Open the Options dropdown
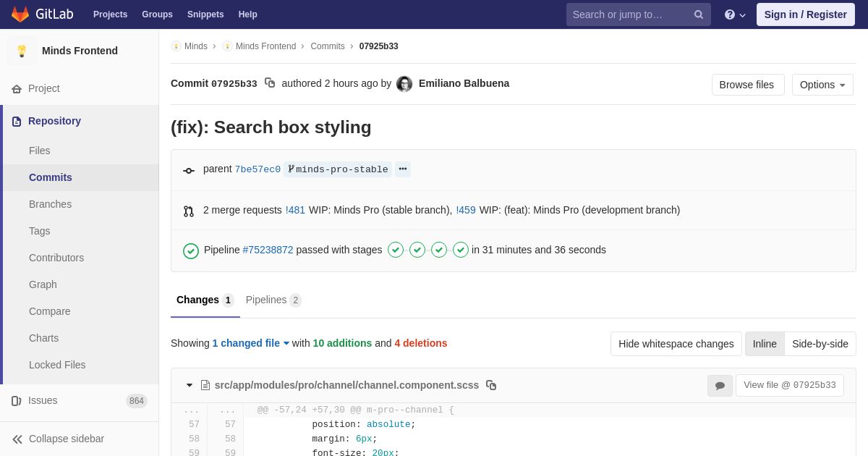 pyautogui.click(x=822, y=85)
